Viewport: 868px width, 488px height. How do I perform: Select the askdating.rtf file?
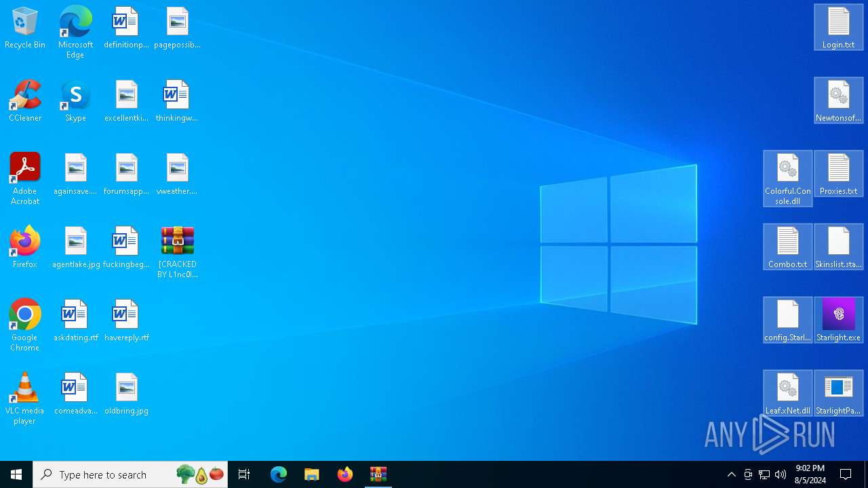[75, 321]
